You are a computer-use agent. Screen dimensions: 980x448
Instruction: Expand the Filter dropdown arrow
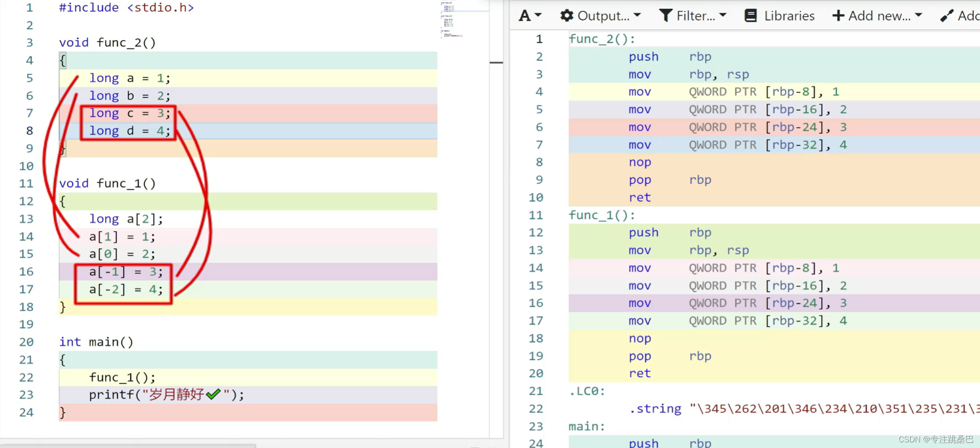(x=723, y=15)
